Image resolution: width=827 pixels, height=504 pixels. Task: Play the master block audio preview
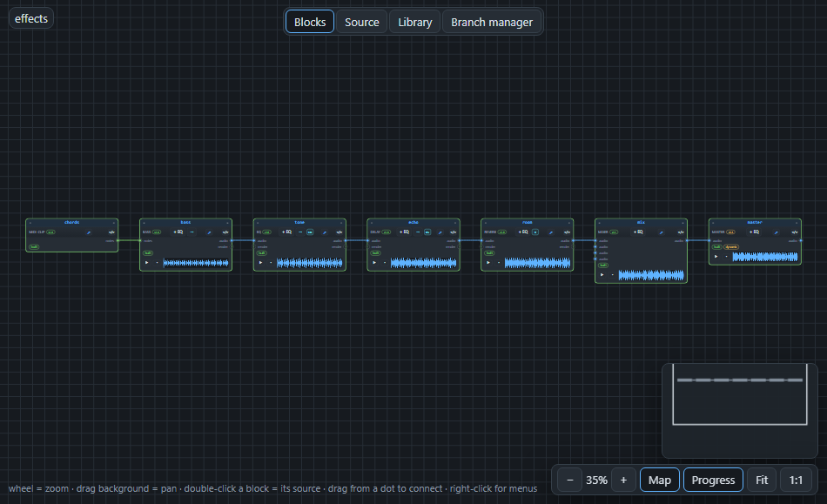tap(716, 257)
